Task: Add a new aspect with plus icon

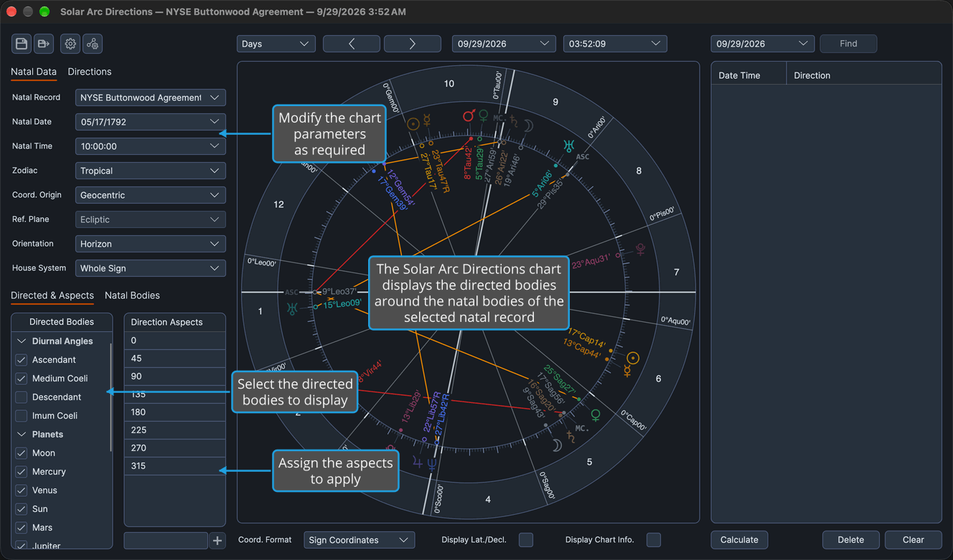Action: click(217, 541)
